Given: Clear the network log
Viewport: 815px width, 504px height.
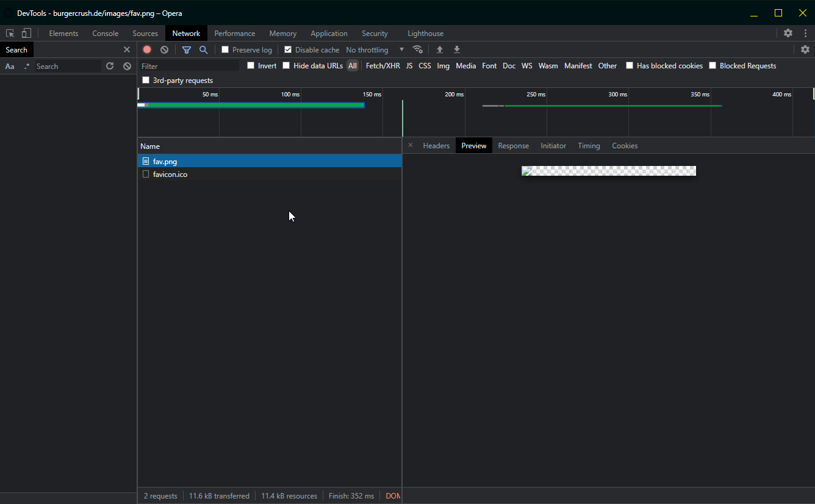Looking at the screenshot, I should [164, 50].
